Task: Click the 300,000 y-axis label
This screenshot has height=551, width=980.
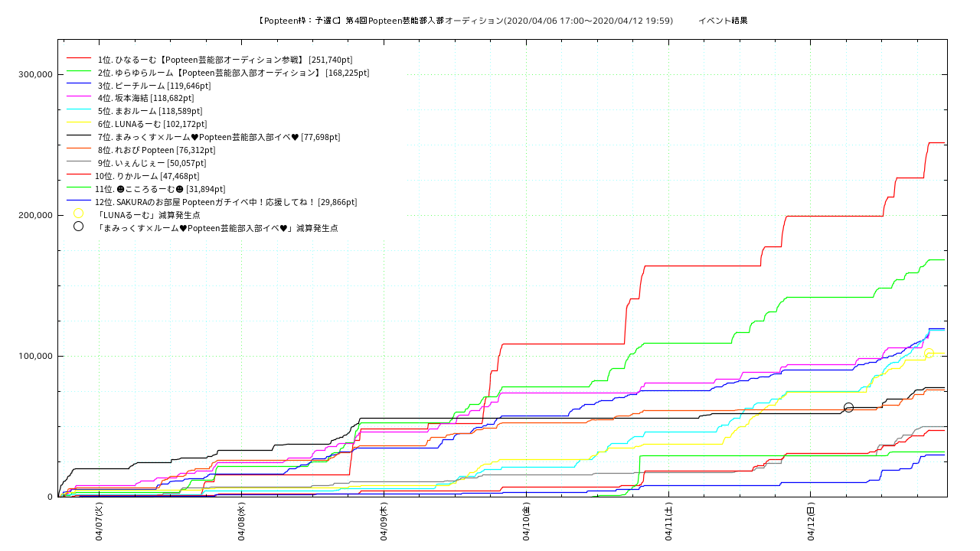Action: (34, 74)
